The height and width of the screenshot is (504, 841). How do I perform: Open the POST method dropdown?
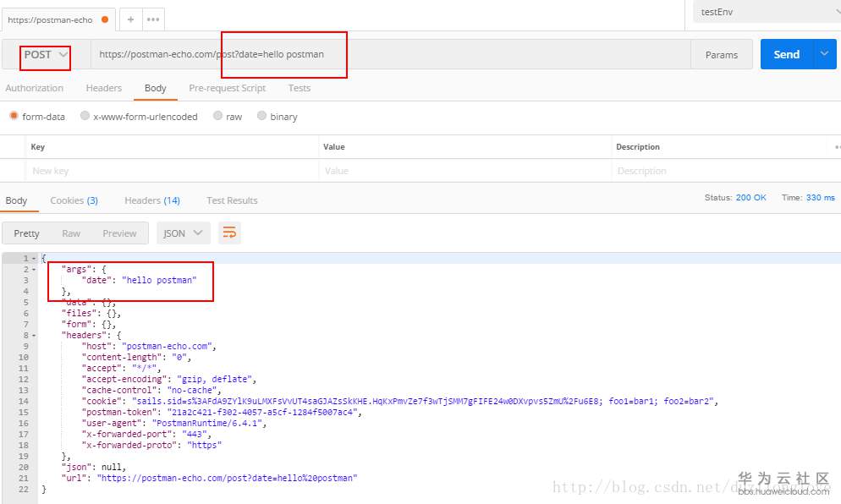pos(46,55)
